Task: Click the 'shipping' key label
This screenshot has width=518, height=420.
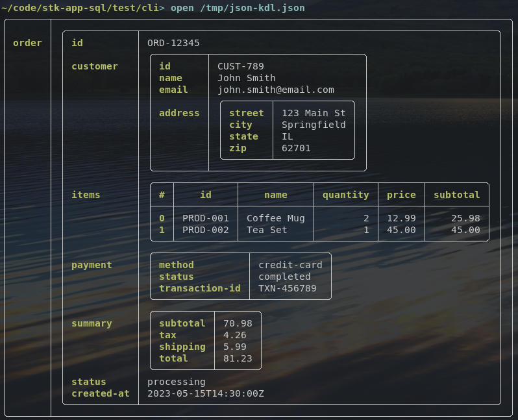Action: pyautogui.click(x=182, y=347)
